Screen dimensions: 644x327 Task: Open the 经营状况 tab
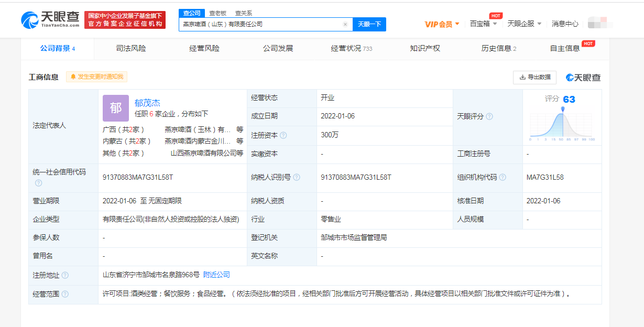click(351, 48)
